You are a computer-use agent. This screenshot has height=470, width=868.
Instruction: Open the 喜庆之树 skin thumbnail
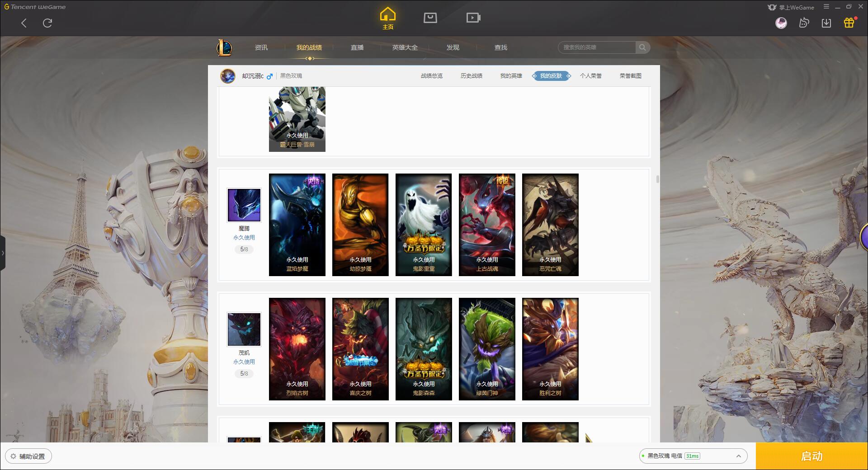click(x=360, y=349)
